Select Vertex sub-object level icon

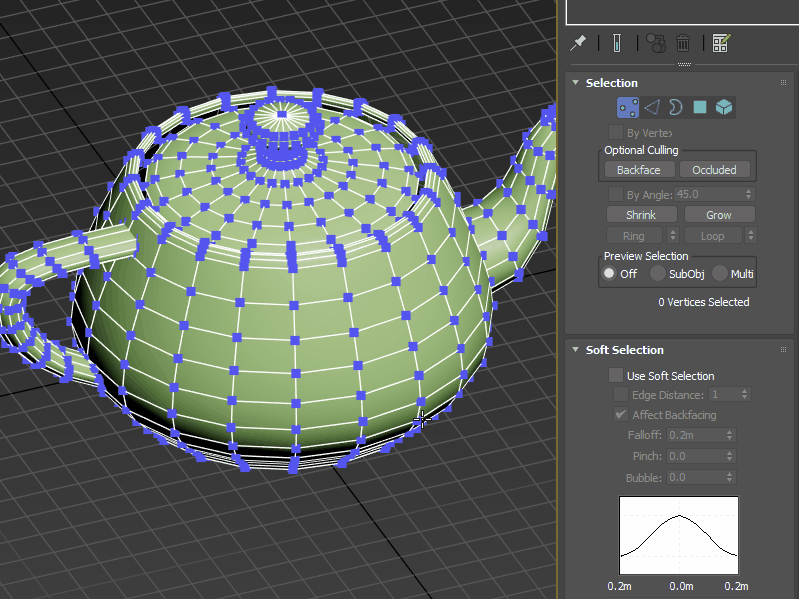pyautogui.click(x=628, y=107)
